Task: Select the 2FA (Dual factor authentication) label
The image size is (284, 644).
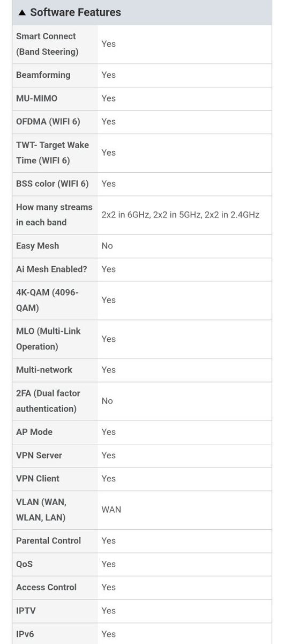Action: (48, 401)
